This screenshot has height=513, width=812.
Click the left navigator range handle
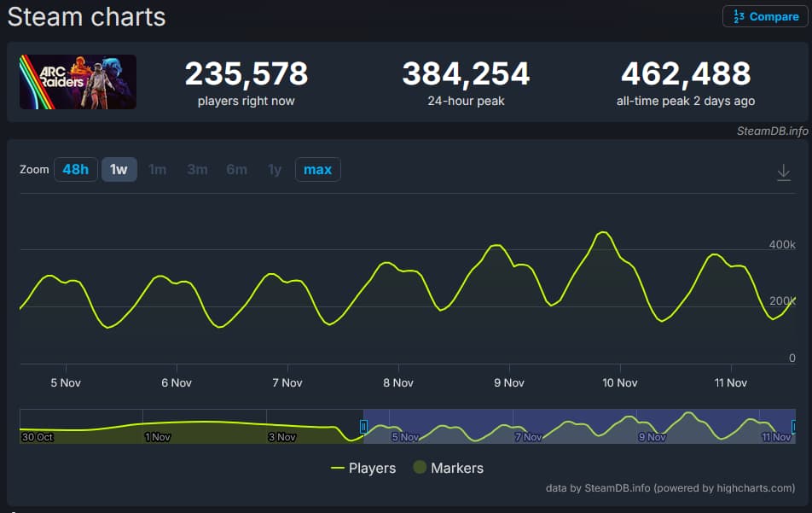[x=363, y=426]
